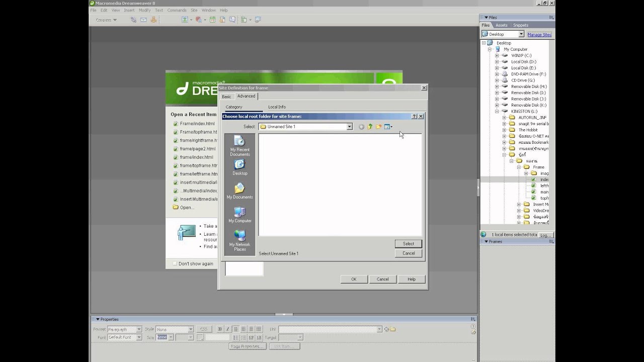Open the view menu icon in file dialog
The width and height of the screenshot is (644, 362).
click(388, 127)
